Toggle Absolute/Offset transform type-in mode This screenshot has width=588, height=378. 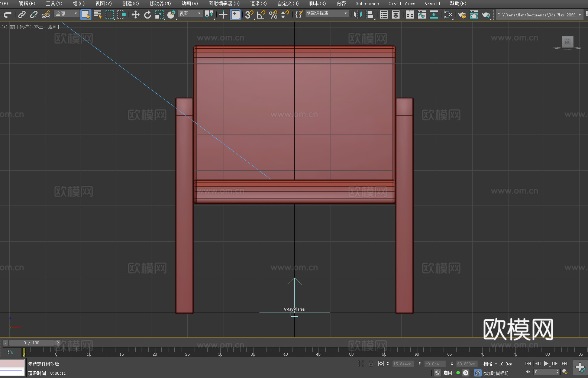(381, 364)
